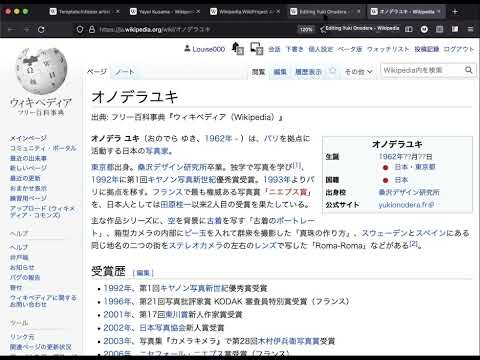This screenshot has height=360, width=480.
Task: Open the 履歴表示 history tab
Action: tap(308, 72)
